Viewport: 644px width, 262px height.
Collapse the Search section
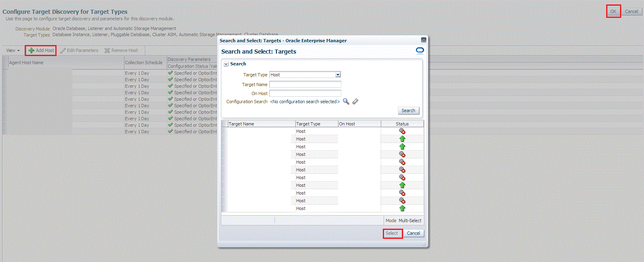click(x=226, y=64)
